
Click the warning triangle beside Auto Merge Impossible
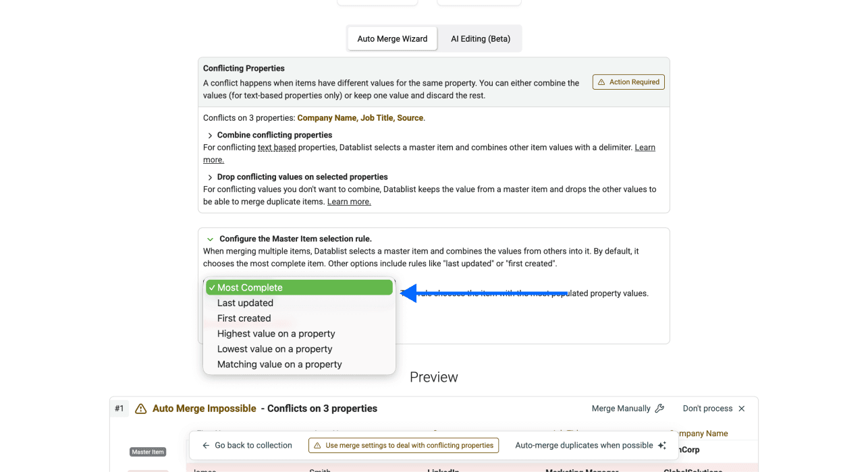coord(141,408)
